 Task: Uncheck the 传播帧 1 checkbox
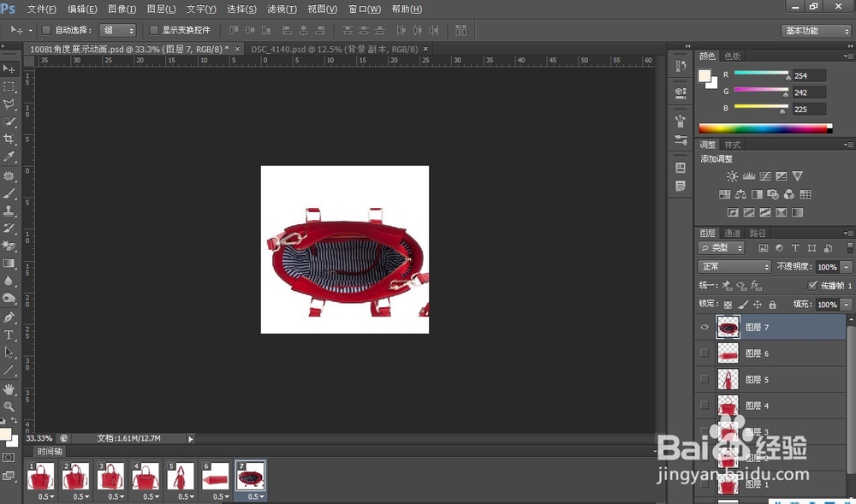[x=812, y=285]
